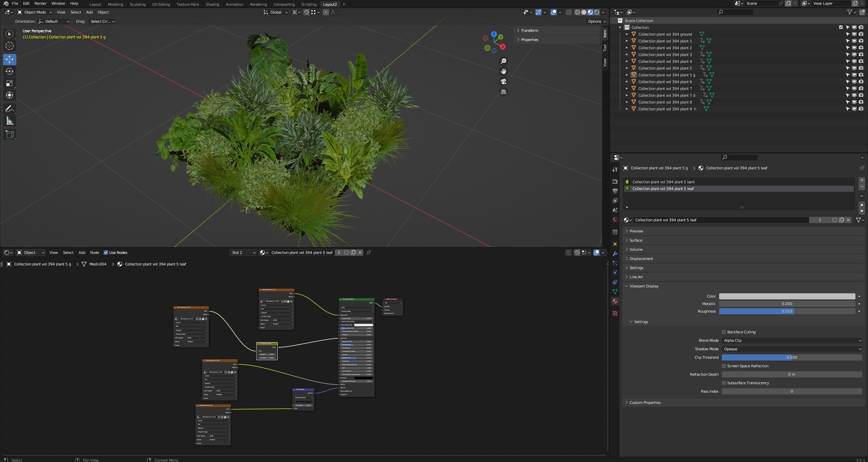Open the Modifiers wrench tab icon
The width and height of the screenshot is (868, 462).
tap(615, 254)
